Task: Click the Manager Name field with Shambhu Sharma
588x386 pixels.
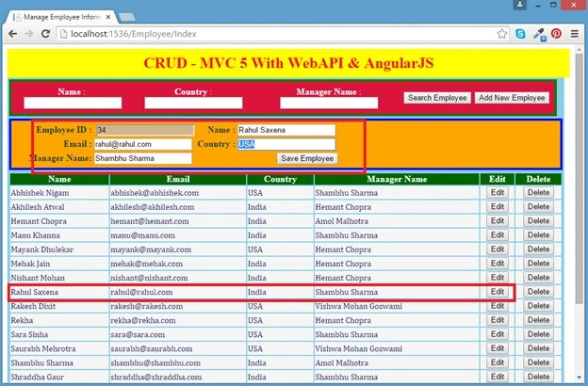Action: pos(143,158)
